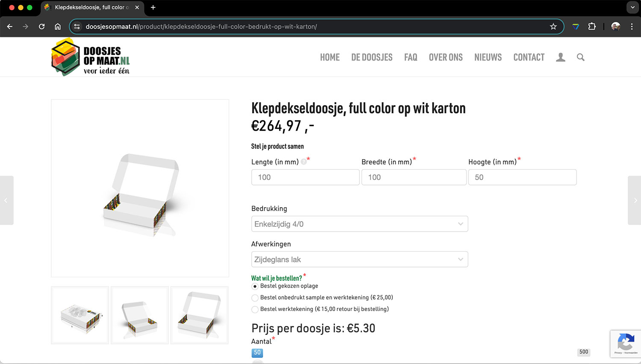The height and width of the screenshot is (364, 641).
Task: Click the Breedte (in mm) input field
Action: (413, 177)
